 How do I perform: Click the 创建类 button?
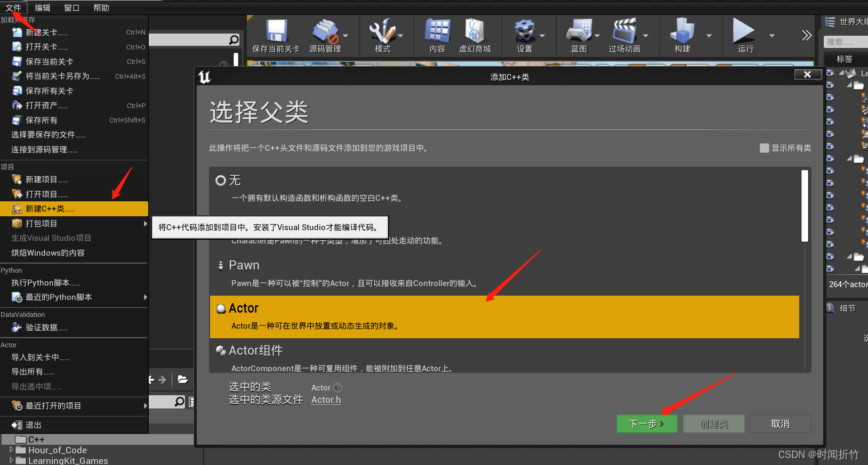714,424
